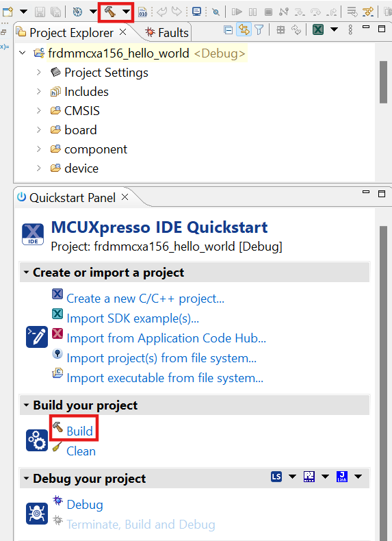
Task: Click the J-Link debug probe icon
Action: click(x=342, y=477)
